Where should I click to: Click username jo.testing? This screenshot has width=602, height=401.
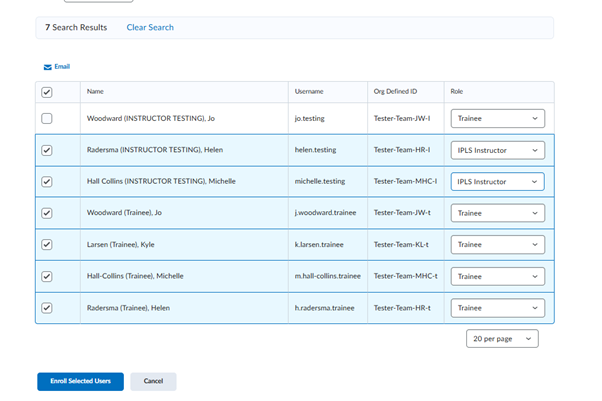(309, 118)
